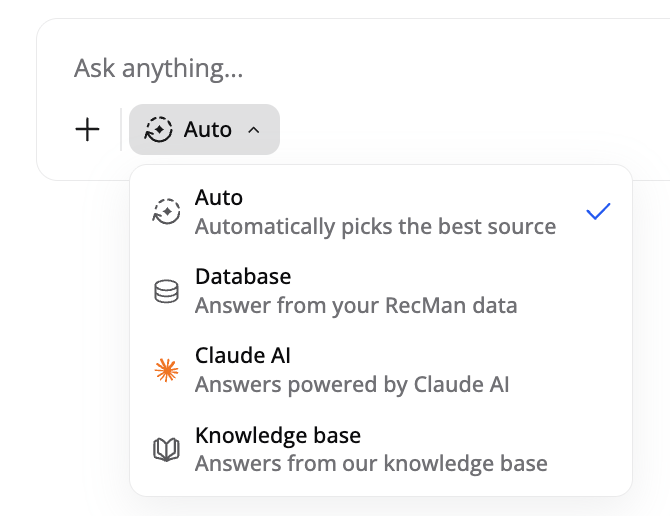Click the Auto option's sparkle icon in the menu
The image size is (670, 516).
point(167,211)
